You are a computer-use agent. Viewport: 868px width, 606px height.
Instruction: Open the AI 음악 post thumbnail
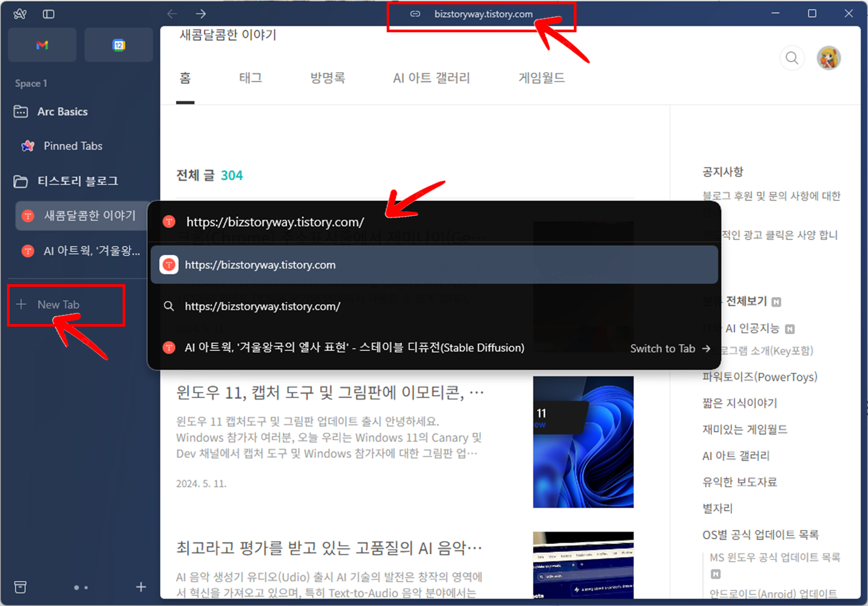click(584, 565)
